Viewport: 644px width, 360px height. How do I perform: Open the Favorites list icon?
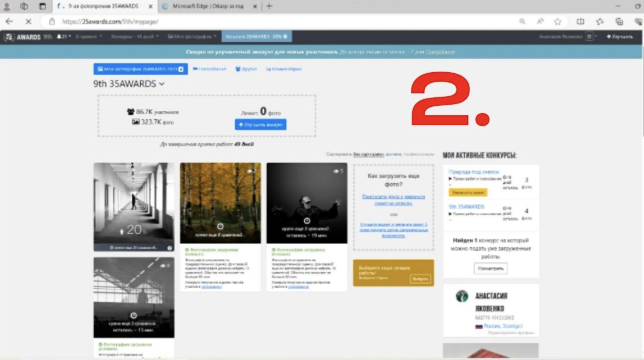(600, 22)
